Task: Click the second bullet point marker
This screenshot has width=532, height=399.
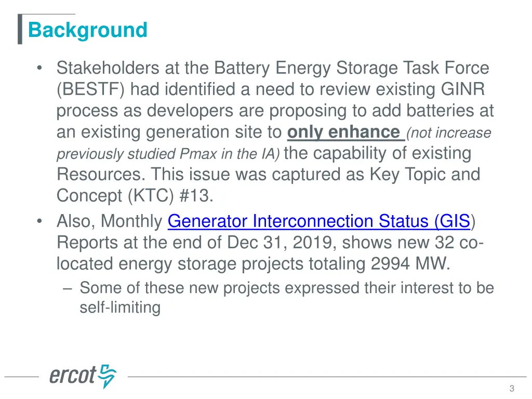Action: coord(39,221)
